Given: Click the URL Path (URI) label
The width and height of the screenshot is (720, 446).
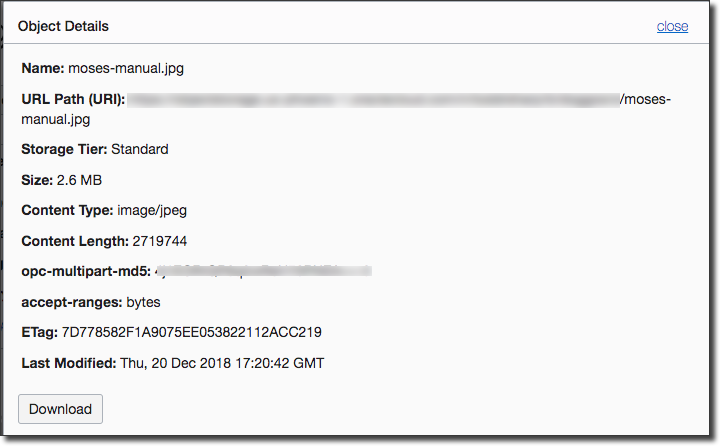Looking at the screenshot, I should click(74, 100).
